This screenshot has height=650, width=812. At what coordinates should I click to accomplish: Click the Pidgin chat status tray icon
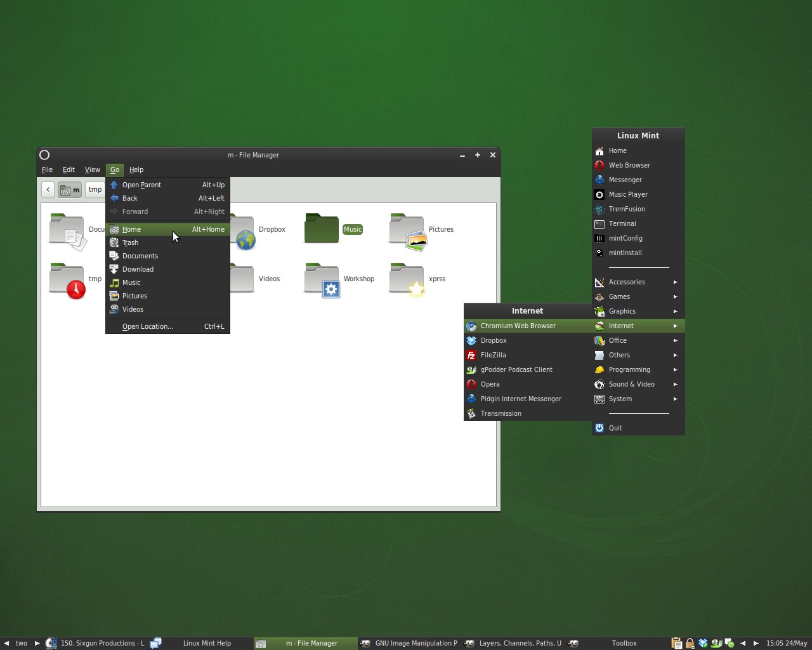730,643
